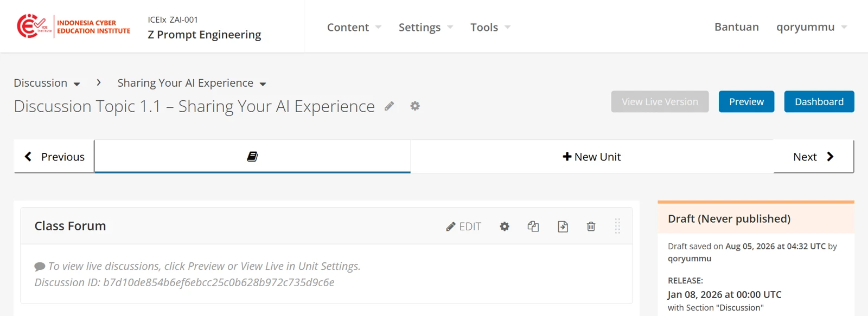
Task: Click the Indonesia Cyber Education Institute logo
Action: pos(74,27)
